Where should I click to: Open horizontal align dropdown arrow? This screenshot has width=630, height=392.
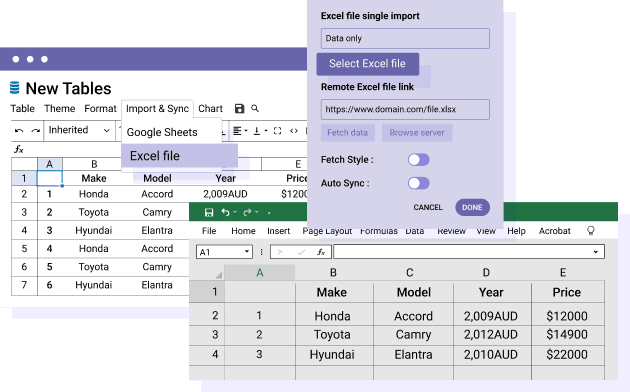pos(246,131)
